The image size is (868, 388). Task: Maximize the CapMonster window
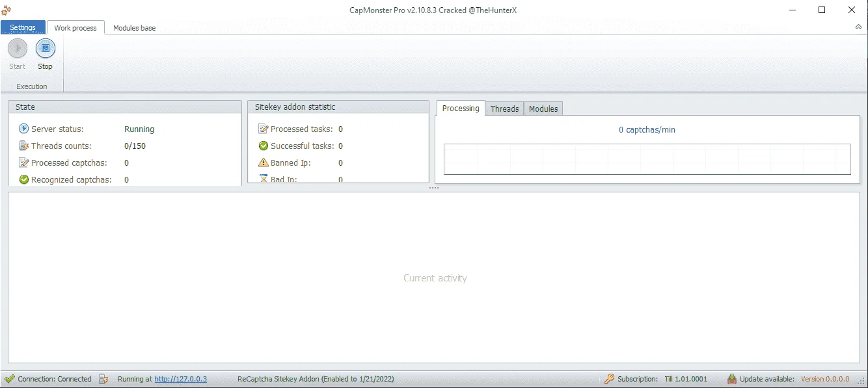coord(822,10)
